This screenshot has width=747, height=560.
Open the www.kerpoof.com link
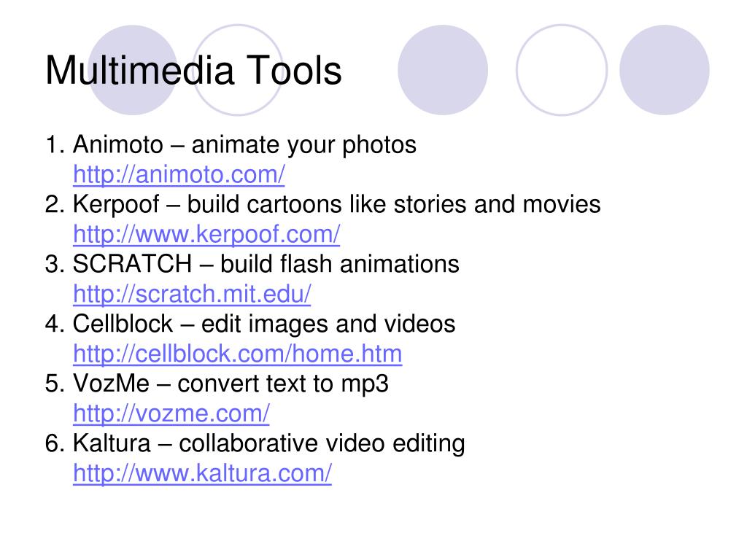[x=206, y=234]
